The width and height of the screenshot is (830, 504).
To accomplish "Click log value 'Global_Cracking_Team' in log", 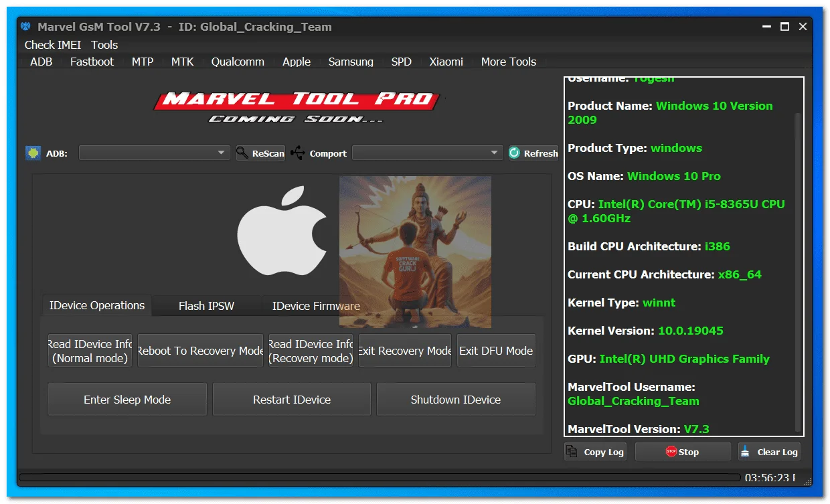I will coord(633,401).
